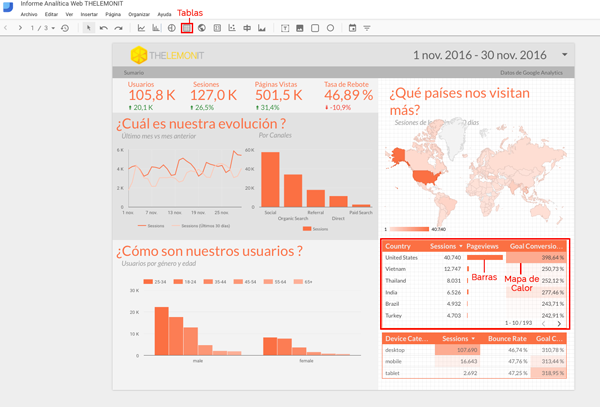Image resolution: width=600 pixels, height=407 pixels.
Task: Select the Tablas (table) chart tool
Action: (x=186, y=28)
